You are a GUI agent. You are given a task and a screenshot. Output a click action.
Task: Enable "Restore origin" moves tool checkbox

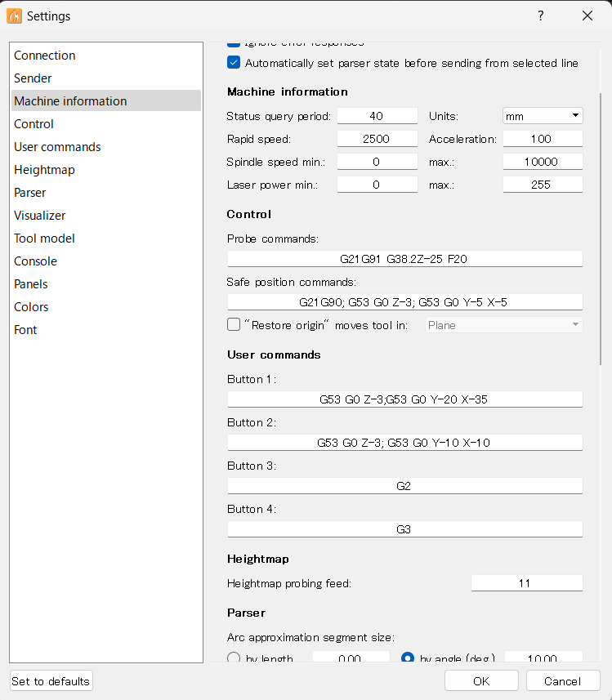[x=234, y=325]
